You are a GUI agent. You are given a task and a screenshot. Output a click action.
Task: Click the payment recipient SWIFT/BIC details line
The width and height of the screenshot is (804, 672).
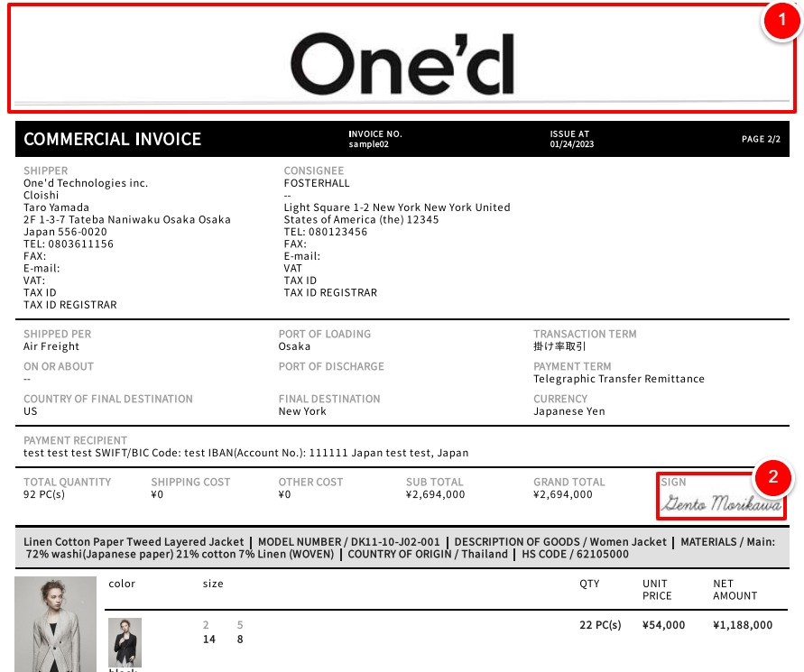(246, 453)
